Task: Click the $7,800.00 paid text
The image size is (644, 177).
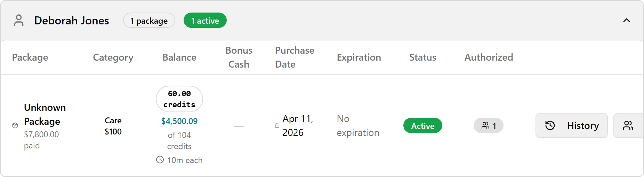Action: coord(41,140)
